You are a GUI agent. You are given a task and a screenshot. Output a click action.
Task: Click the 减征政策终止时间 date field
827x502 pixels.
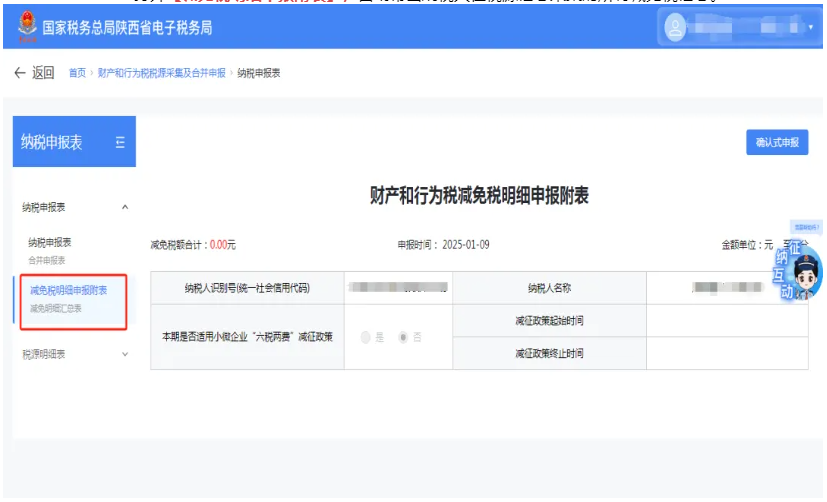[727, 353]
